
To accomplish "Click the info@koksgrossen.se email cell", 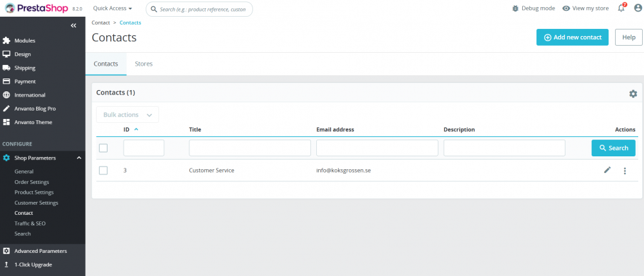I will [343, 170].
